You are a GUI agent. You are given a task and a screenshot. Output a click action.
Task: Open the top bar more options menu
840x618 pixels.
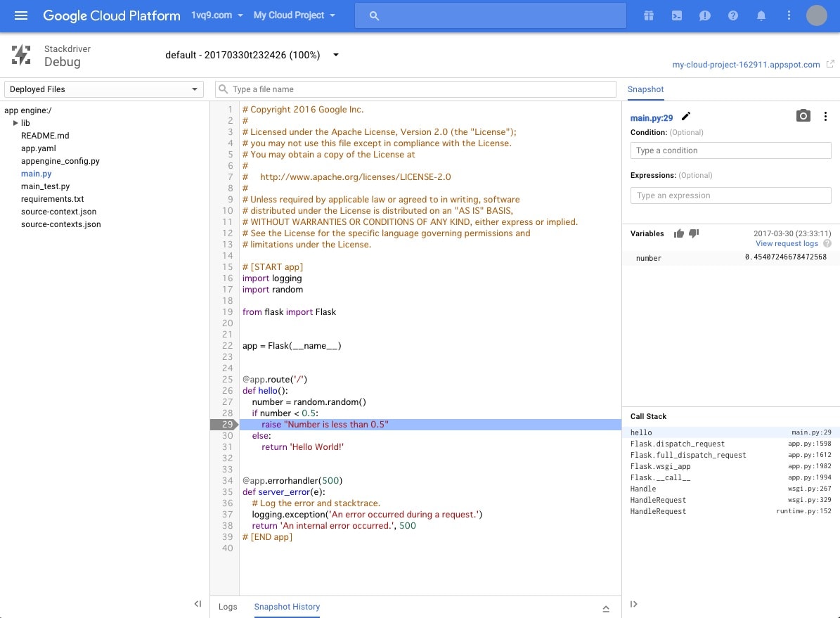[789, 15]
